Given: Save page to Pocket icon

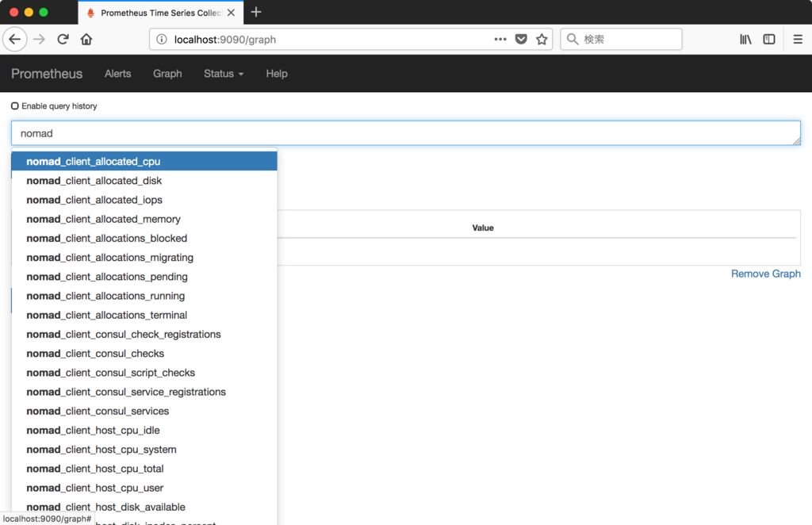Looking at the screenshot, I should tap(521, 40).
